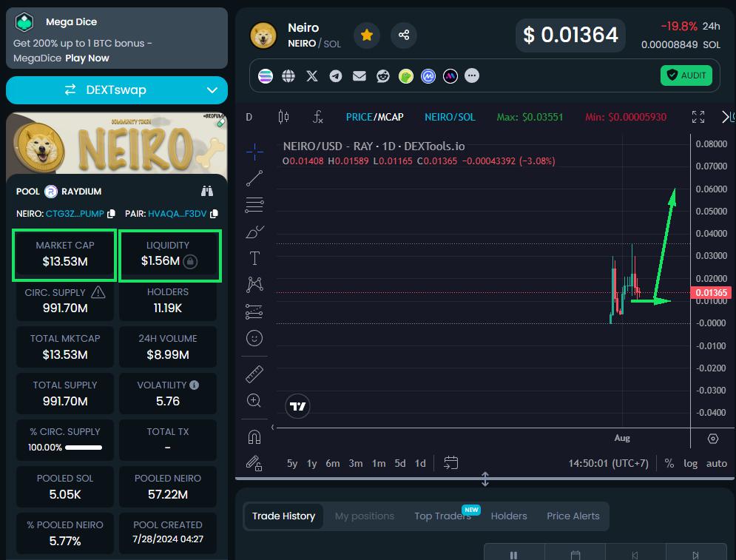Set chart range to 1d
The image size is (736, 560).
pos(421,463)
